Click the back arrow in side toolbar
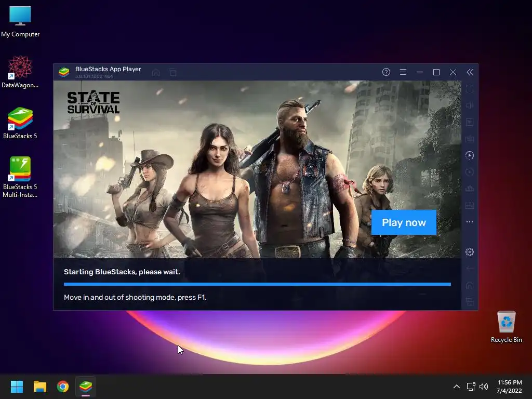 470,269
